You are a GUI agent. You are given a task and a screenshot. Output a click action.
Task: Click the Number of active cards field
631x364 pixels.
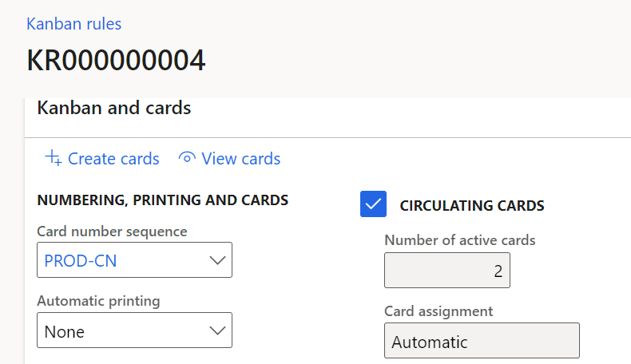point(446,271)
